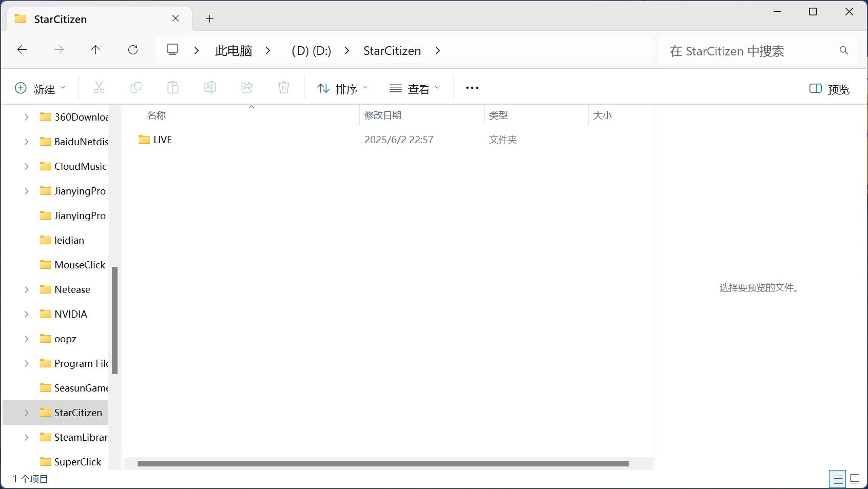Image resolution: width=868 pixels, height=489 pixels.
Task: Go back to previous folder
Action: [22, 50]
